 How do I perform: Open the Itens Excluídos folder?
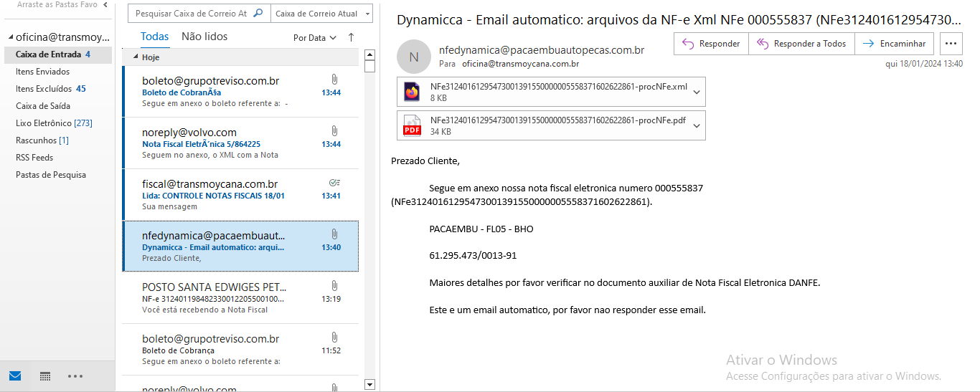[44, 89]
